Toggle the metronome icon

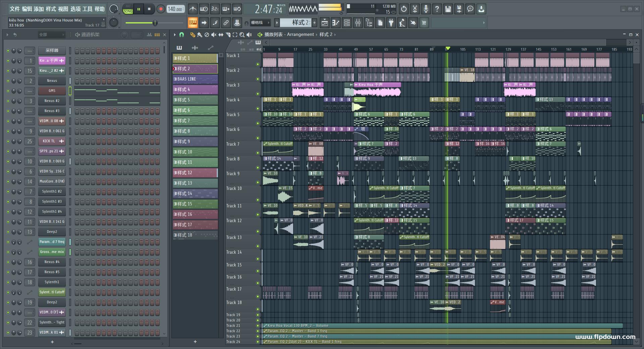[193, 9]
